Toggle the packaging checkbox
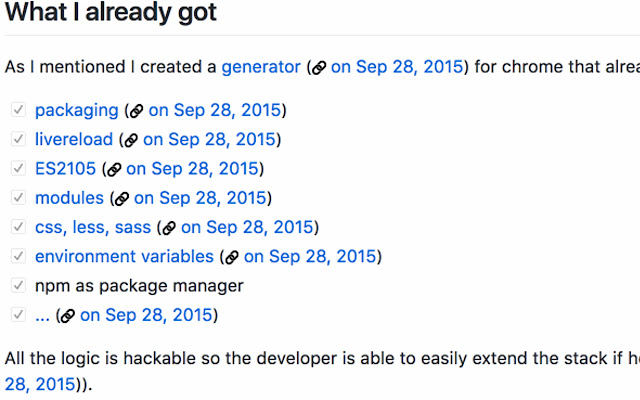 tap(18, 110)
